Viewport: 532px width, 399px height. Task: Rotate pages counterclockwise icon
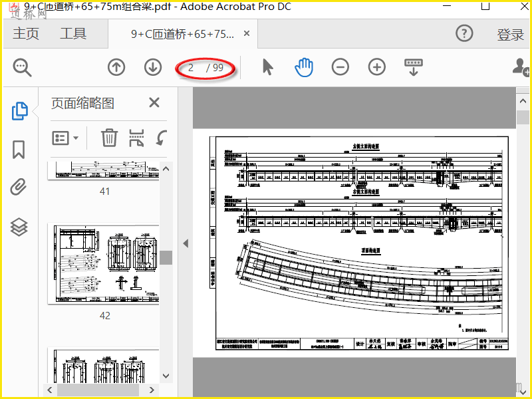click(162, 138)
